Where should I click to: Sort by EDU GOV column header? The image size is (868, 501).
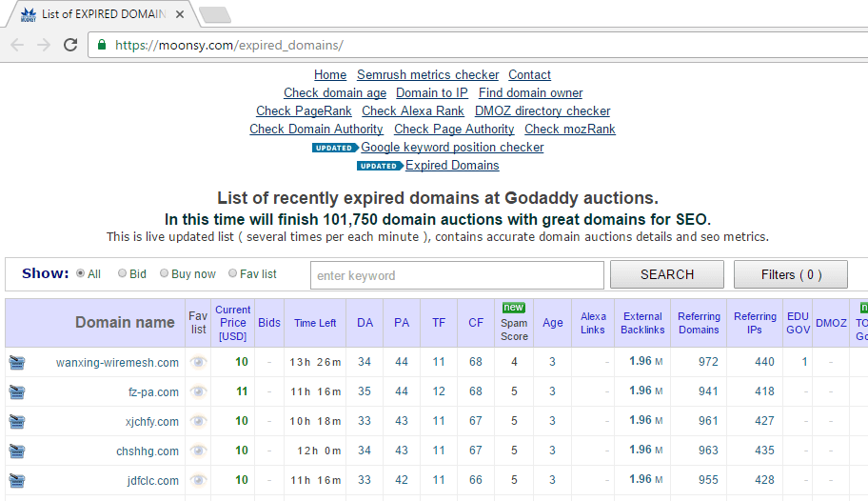799,323
